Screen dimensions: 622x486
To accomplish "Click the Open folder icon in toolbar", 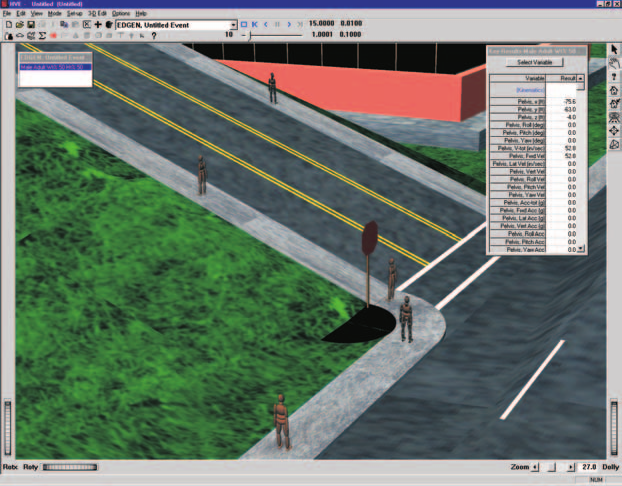I will click(x=19, y=25).
